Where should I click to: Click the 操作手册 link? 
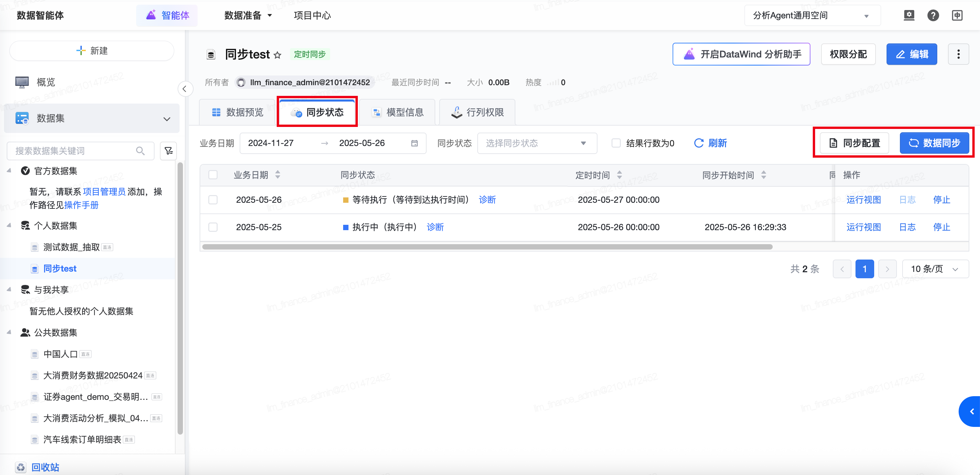[x=81, y=205]
